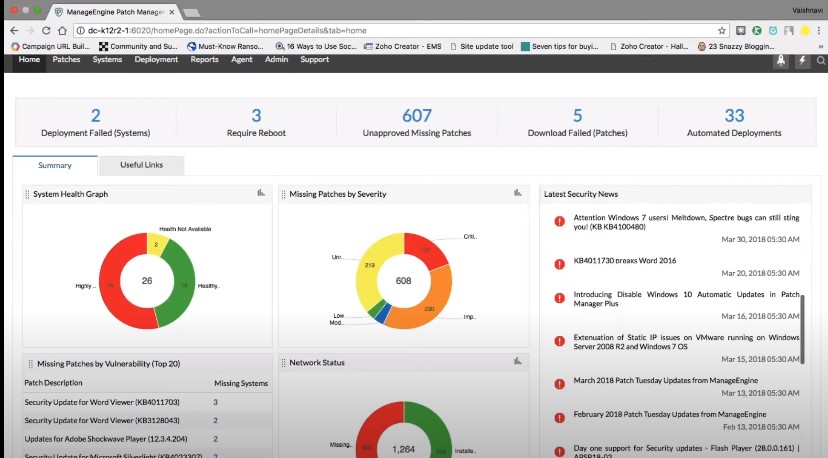828x458 pixels.
Task: Bookmark page with star icon
Action: pyautogui.click(x=722, y=31)
